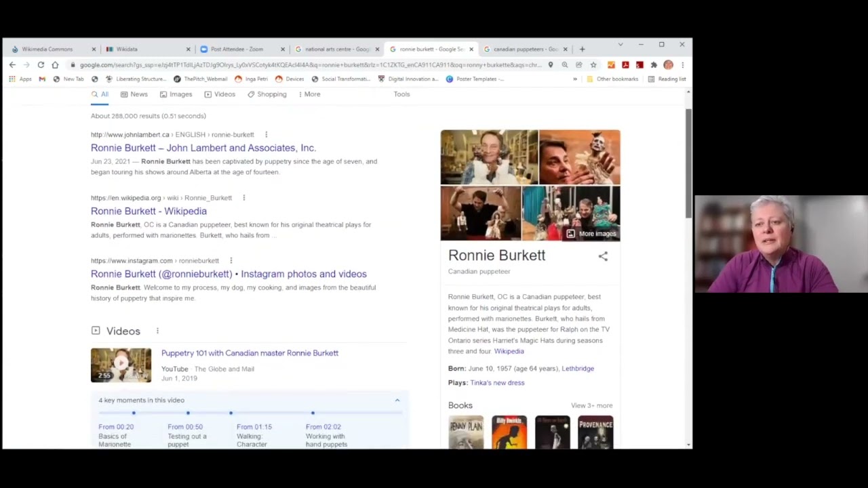Viewport: 868px width, 488px height.
Task: Expand the More search filters menu
Action: (x=309, y=94)
